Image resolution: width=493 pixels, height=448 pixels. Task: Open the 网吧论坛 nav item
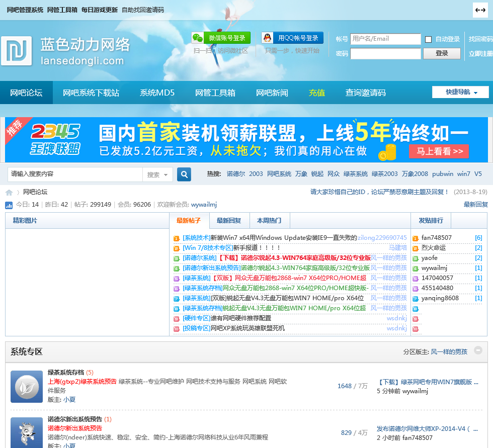coord(26,93)
